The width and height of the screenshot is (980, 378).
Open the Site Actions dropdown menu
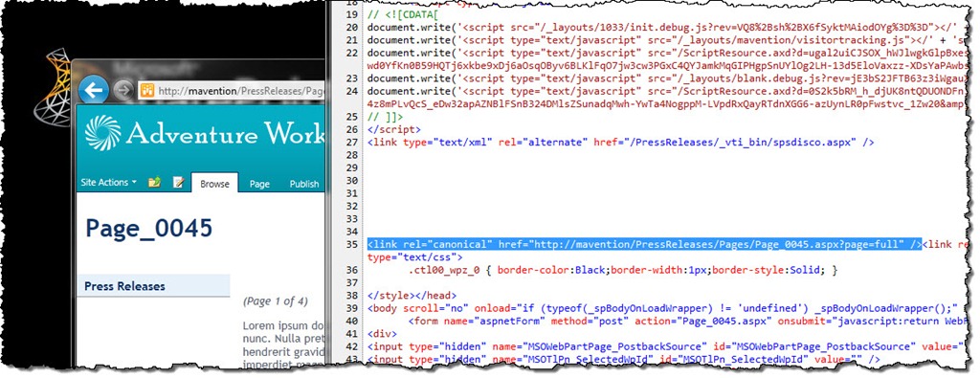coord(109,183)
